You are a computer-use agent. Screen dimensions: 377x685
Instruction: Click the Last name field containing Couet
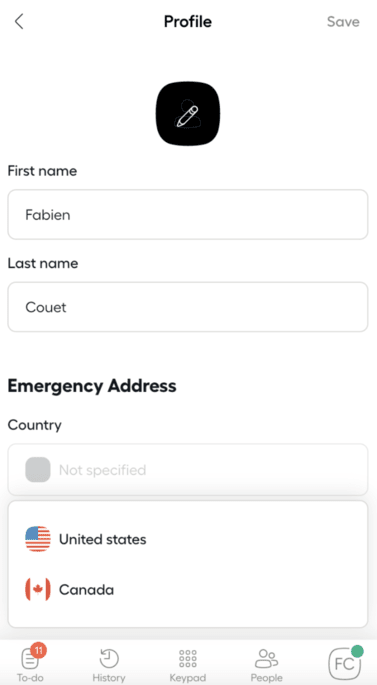pyautogui.click(x=188, y=307)
